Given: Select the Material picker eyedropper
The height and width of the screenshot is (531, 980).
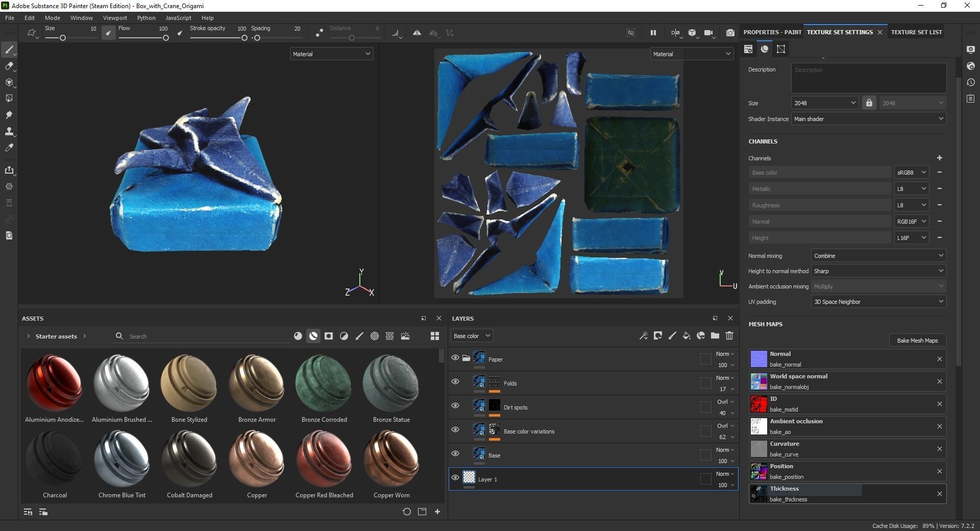Looking at the screenshot, I should coord(9,148).
